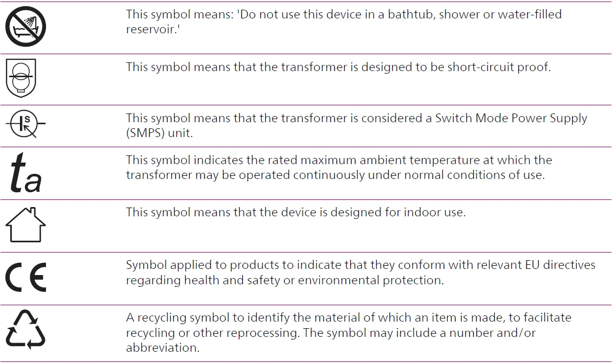Click the 'ta' ambient temperature symbol

pos(26,173)
